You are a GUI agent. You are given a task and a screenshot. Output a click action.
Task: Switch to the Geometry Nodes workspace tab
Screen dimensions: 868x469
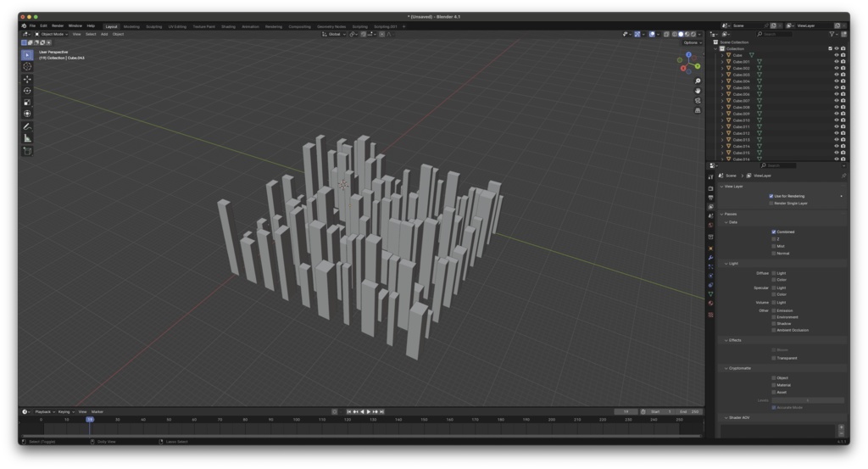331,26
